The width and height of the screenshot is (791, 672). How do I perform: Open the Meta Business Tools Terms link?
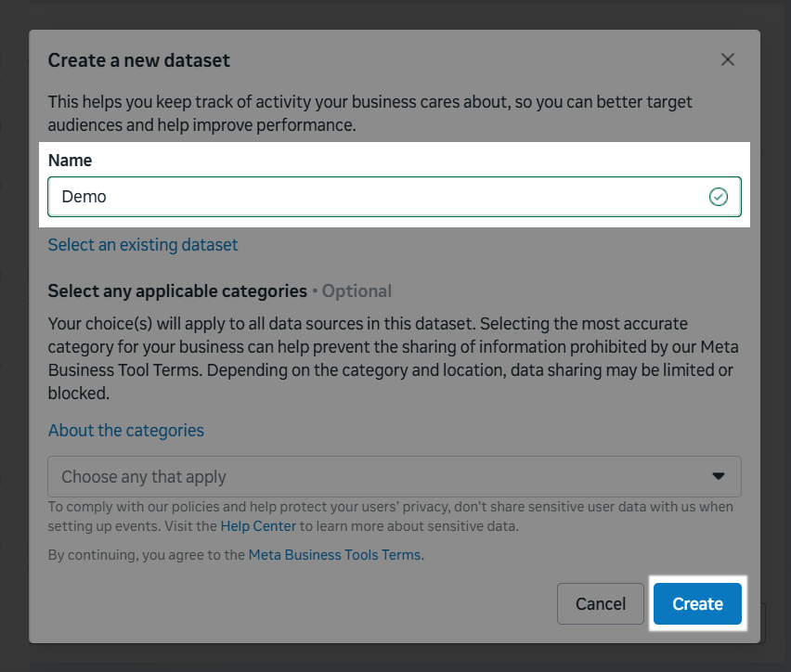(x=335, y=555)
